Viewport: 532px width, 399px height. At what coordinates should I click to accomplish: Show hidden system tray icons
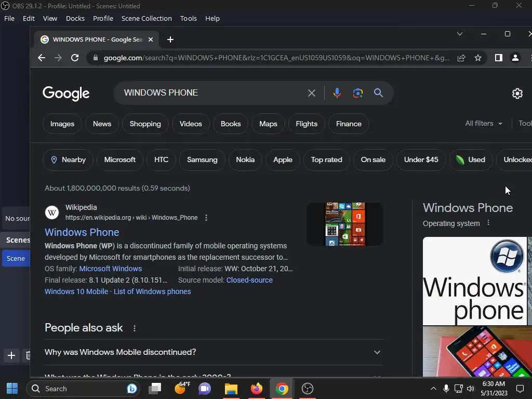pyautogui.click(x=433, y=389)
